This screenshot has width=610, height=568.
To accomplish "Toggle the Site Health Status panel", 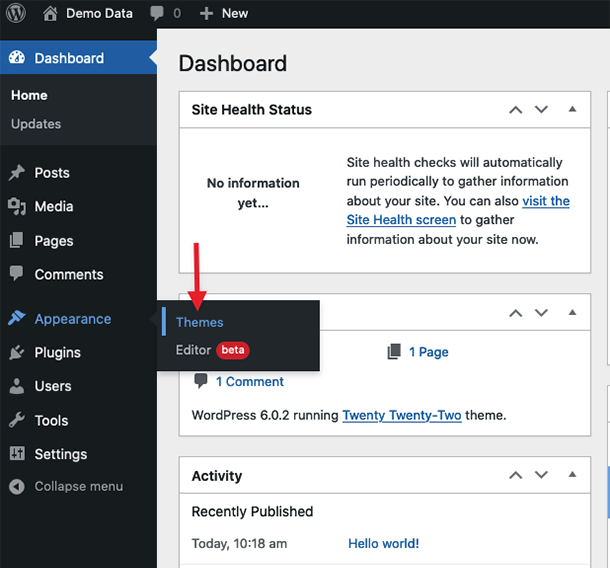I will pos(573,109).
